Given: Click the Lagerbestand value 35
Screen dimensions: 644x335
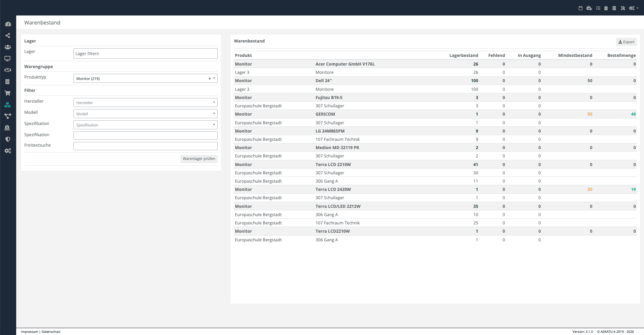Looking at the screenshot, I should tap(476, 206).
